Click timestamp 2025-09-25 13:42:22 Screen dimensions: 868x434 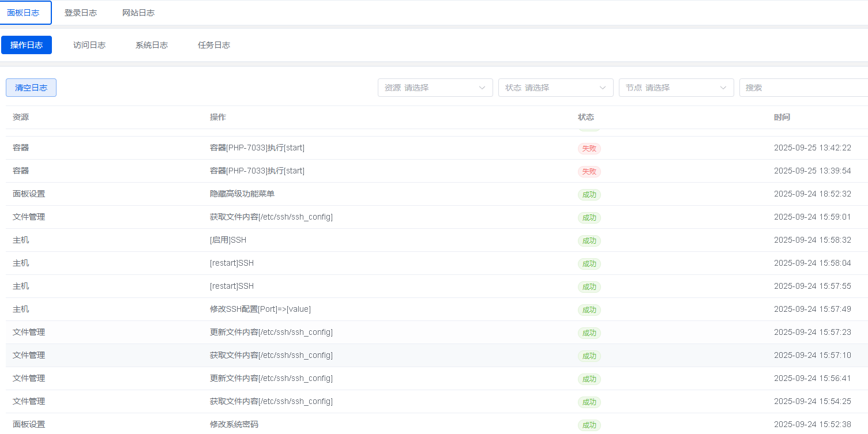coord(813,148)
